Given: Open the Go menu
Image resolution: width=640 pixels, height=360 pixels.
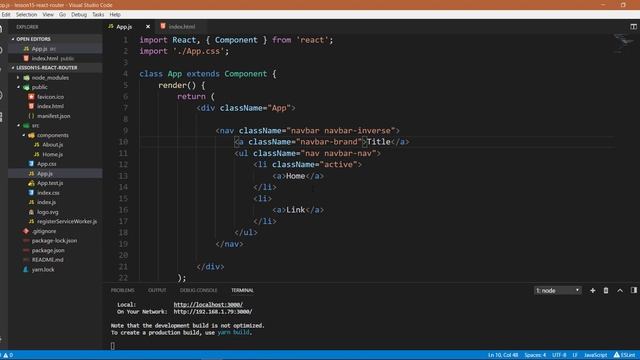Looking at the screenshot, I should (x=62, y=14).
